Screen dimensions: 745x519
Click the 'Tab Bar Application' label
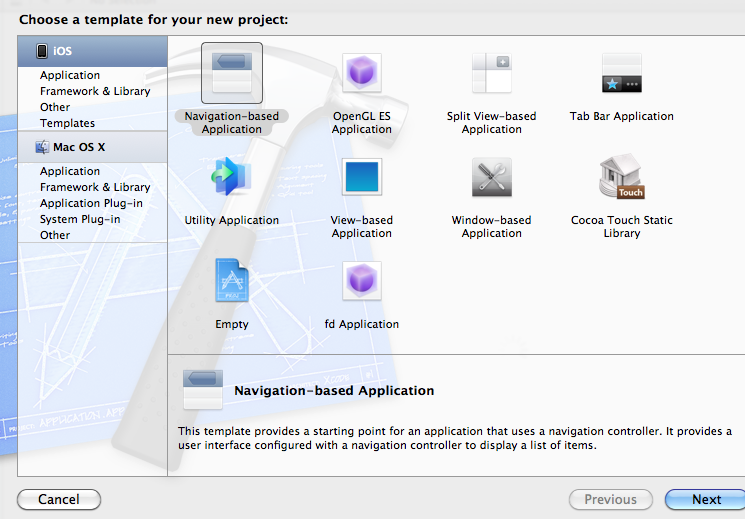point(621,116)
